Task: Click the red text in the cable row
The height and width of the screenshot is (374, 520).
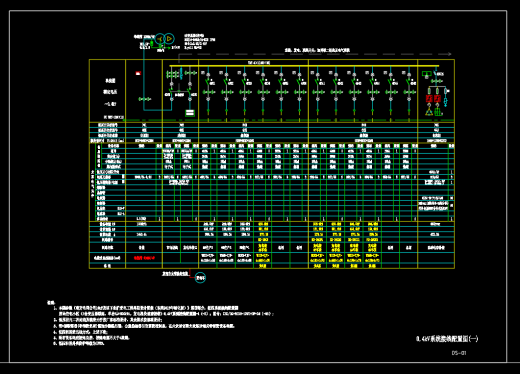Action: 144,258
